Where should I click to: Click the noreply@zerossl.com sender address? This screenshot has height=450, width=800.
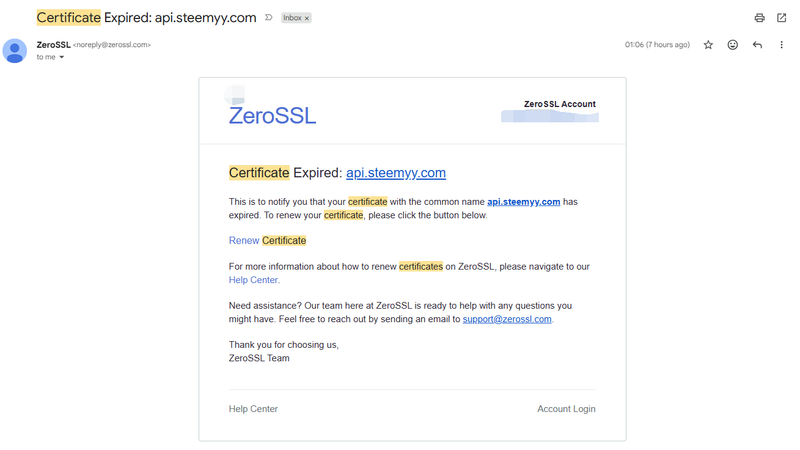point(112,45)
